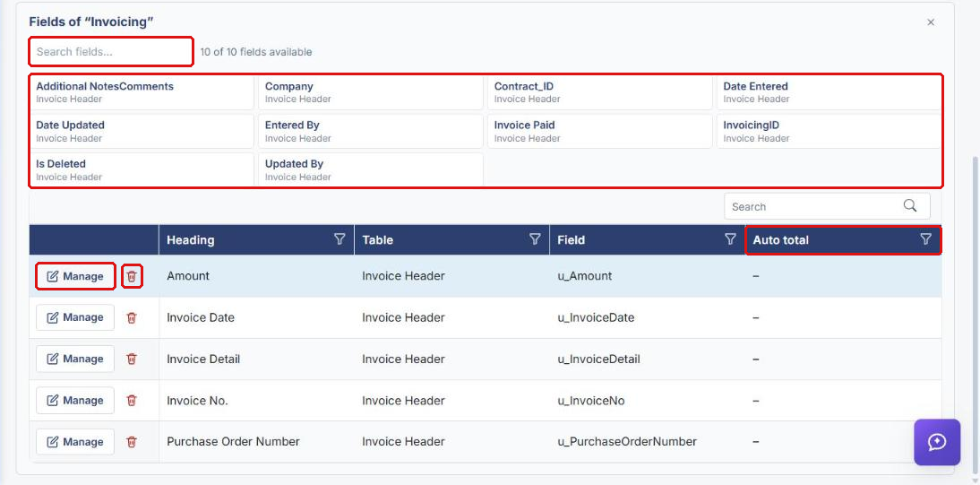Click the '10 of 10 fields available' label
The height and width of the screenshot is (485, 980).
tap(255, 52)
